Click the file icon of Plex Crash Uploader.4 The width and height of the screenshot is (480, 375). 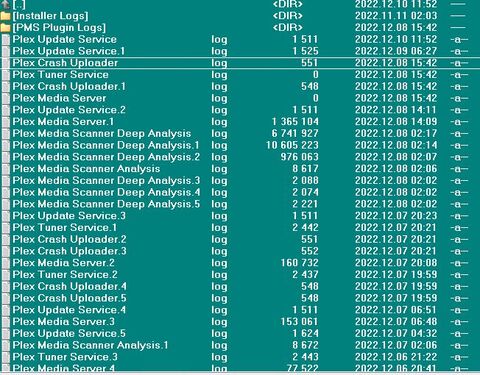(x=6, y=286)
